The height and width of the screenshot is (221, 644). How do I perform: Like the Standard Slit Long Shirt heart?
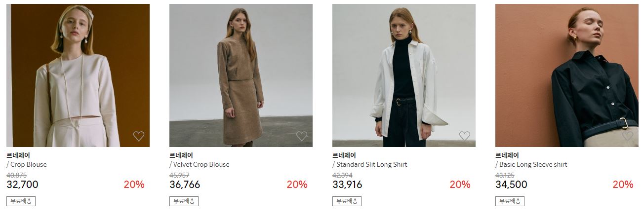click(465, 136)
